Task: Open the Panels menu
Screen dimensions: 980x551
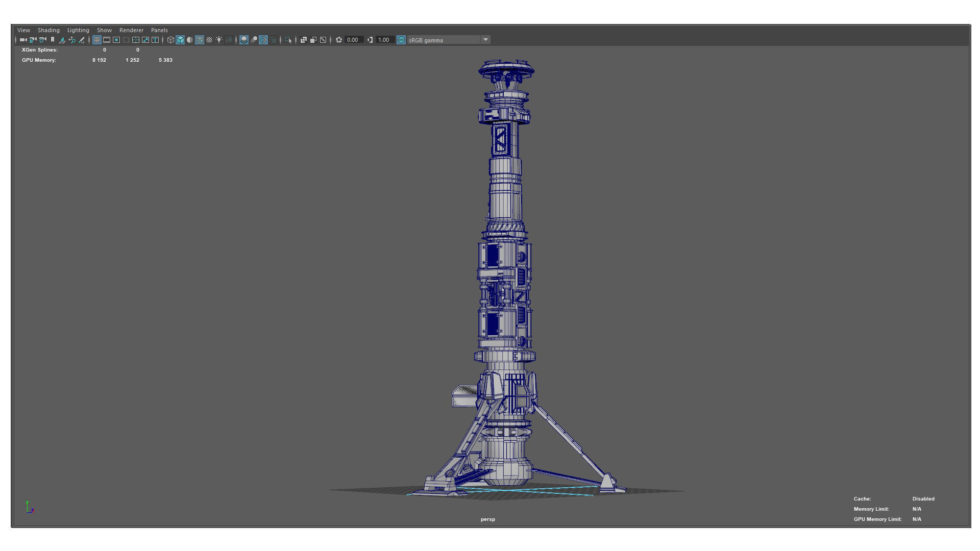Action: [159, 30]
